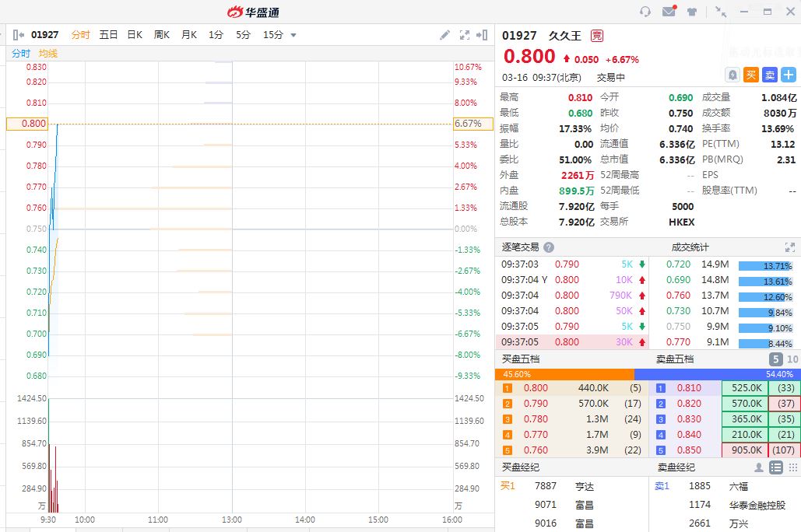Switch to 日K chart tab
The image size is (801, 532).
(x=135, y=35)
